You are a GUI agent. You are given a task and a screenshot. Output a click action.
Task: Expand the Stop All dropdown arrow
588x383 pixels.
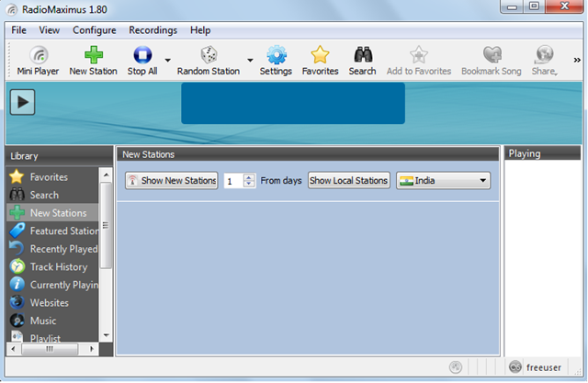point(167,60)
